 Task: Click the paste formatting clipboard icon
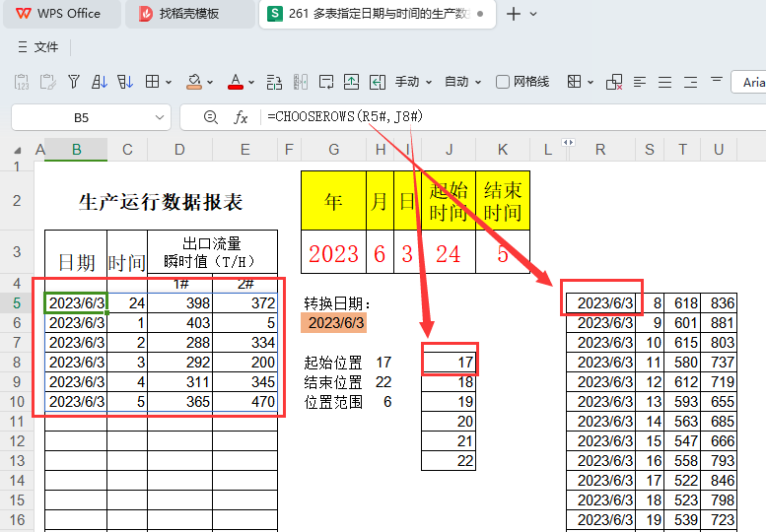tap(48, 82)
